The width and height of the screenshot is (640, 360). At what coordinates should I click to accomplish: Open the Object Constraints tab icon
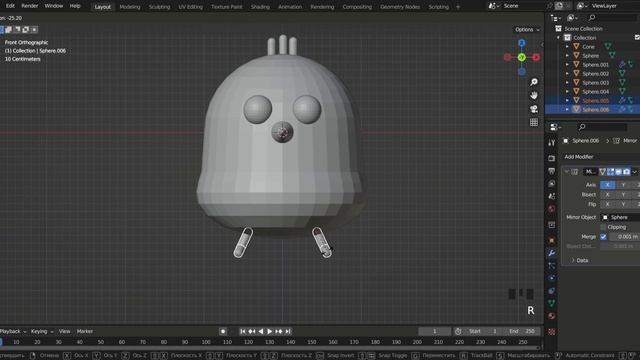click(551, 291)
